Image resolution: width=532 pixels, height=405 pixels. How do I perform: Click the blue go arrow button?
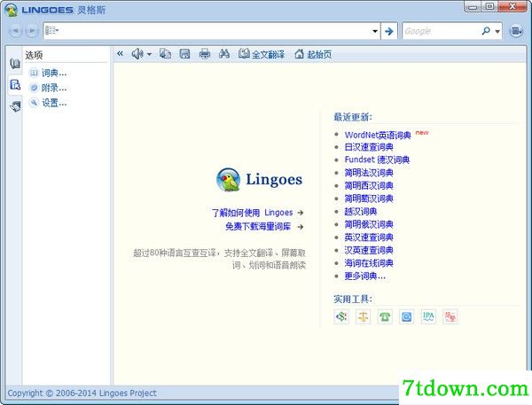(x=389, y=31)
